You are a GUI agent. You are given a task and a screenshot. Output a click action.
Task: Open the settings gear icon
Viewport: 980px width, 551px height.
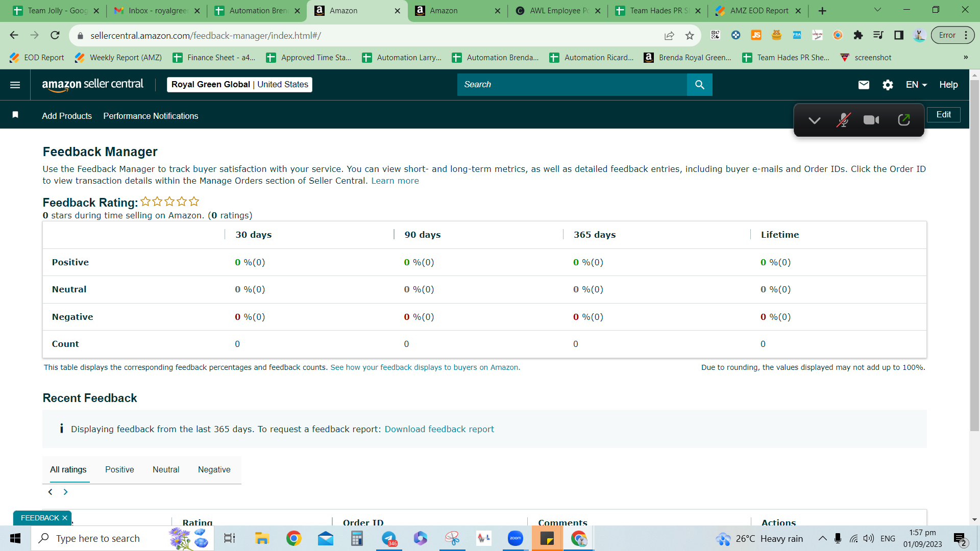click(888, 85)
